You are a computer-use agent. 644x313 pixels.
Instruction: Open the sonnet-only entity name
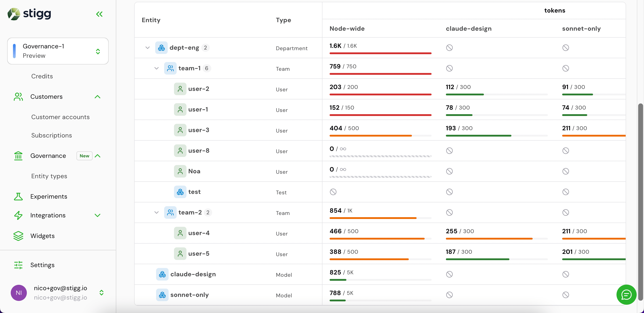[189, 295]
